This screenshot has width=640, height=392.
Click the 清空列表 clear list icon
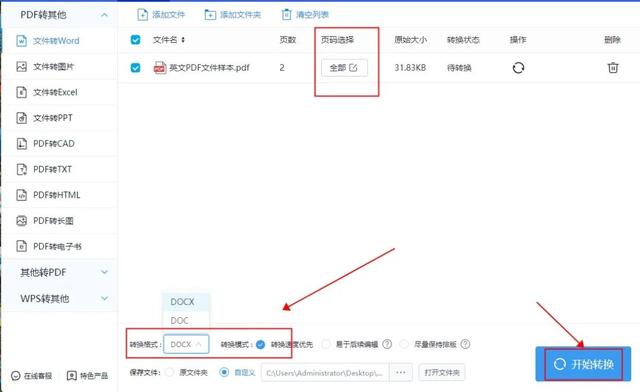(287, 15)
